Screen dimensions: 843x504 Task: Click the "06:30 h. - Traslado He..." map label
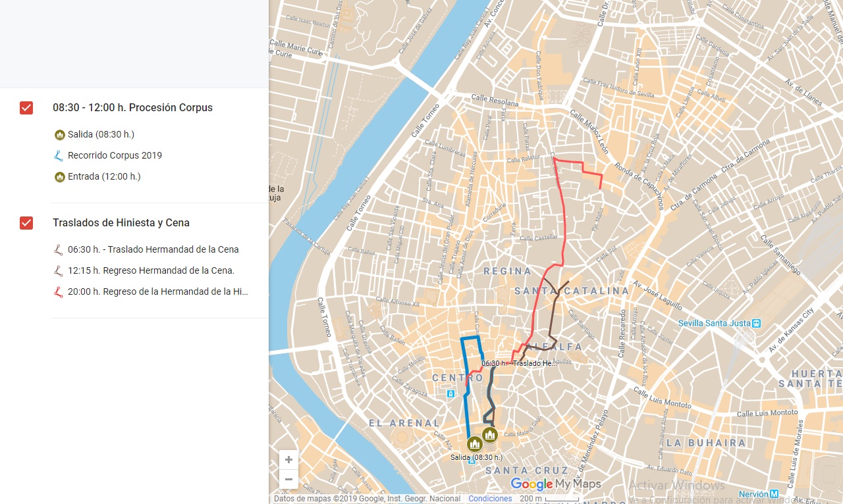coord(519,363)
